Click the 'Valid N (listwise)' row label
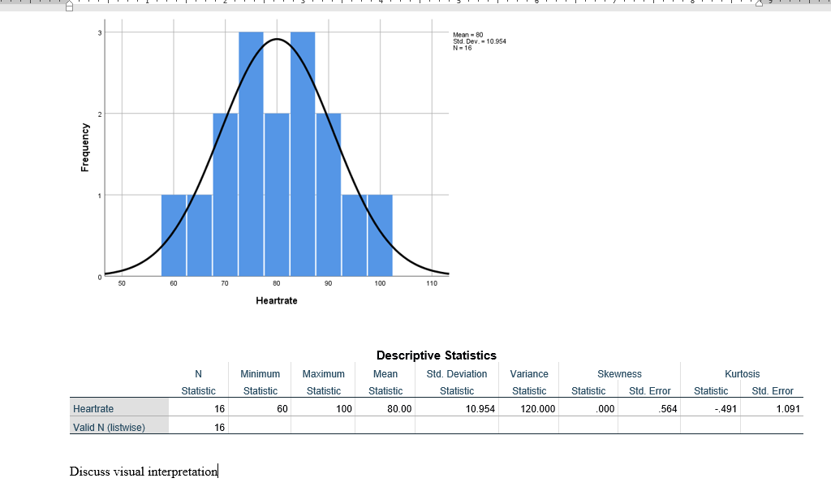831x504 pixels. 109,428
